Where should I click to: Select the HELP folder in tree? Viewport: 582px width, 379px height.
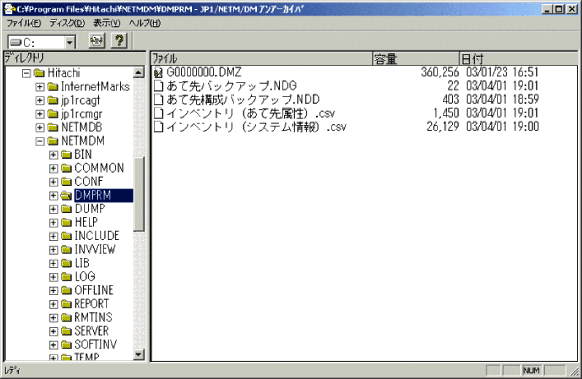point(86,222)
